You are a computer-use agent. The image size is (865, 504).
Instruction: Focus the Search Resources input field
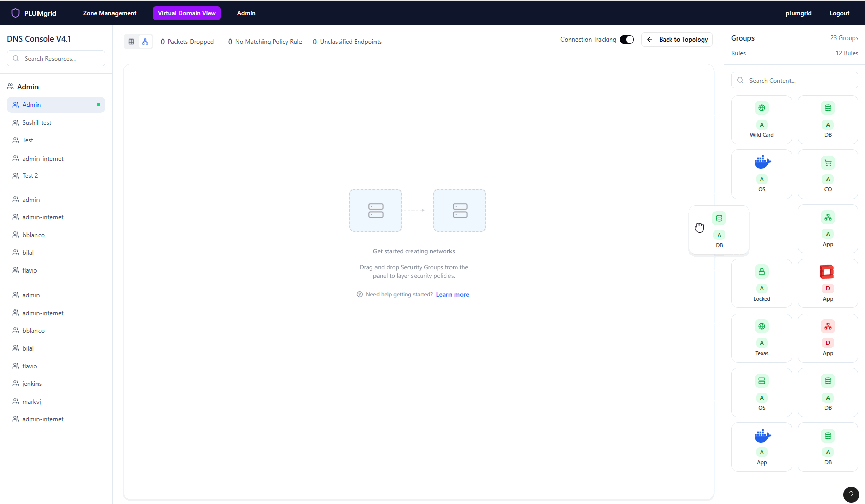coord(56,58)
